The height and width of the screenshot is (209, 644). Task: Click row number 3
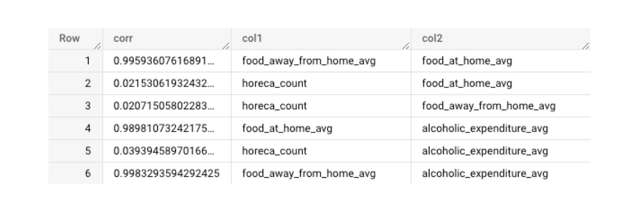pyautogui.click(x=88, y=106)
